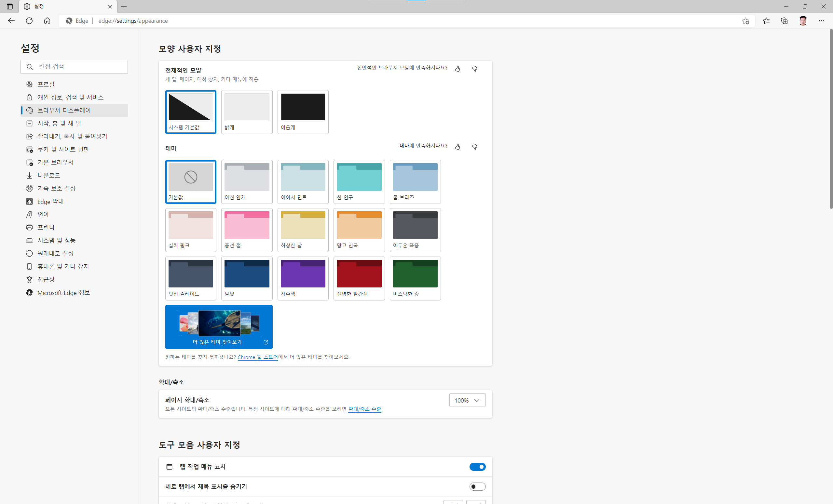Click the home icon in toolbar

coord(47,21)
